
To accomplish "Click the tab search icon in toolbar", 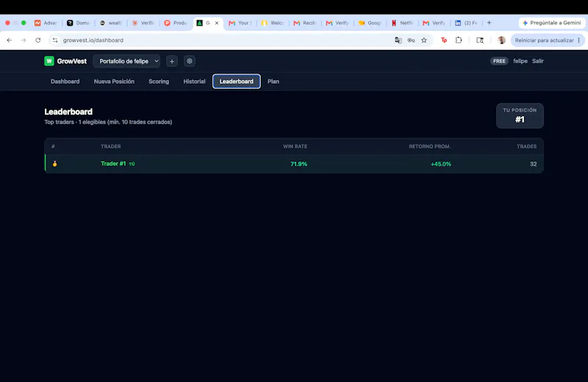I will click(480, 40).
